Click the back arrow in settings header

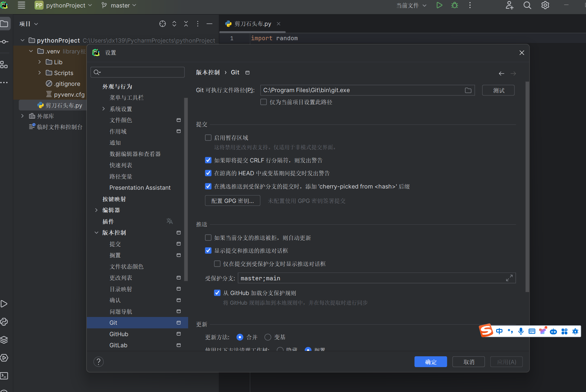coord(501,74)
